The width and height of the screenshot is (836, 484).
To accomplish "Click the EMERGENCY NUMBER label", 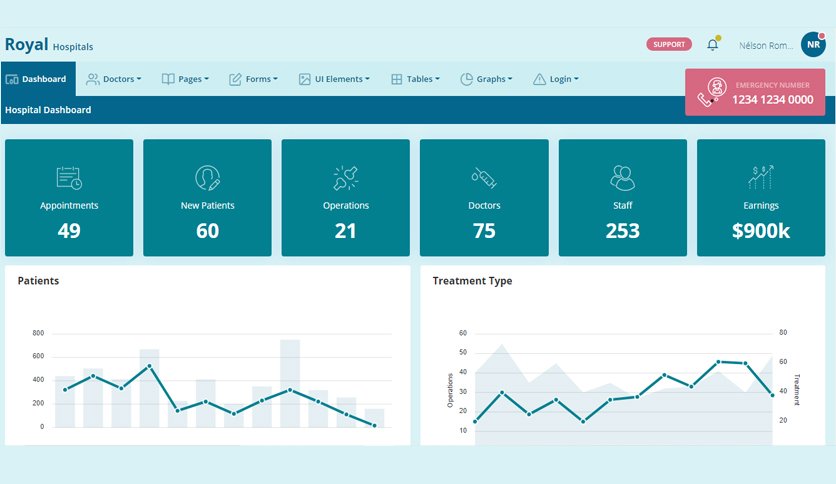I will point(773,85).
